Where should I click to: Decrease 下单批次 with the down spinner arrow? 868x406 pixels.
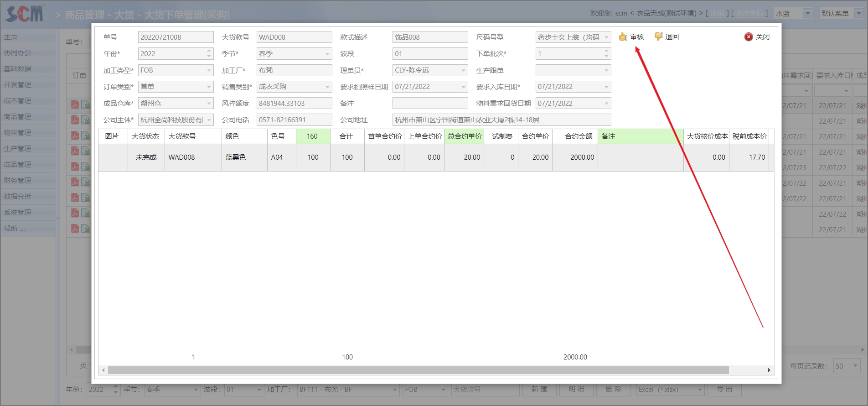point(606,56)
